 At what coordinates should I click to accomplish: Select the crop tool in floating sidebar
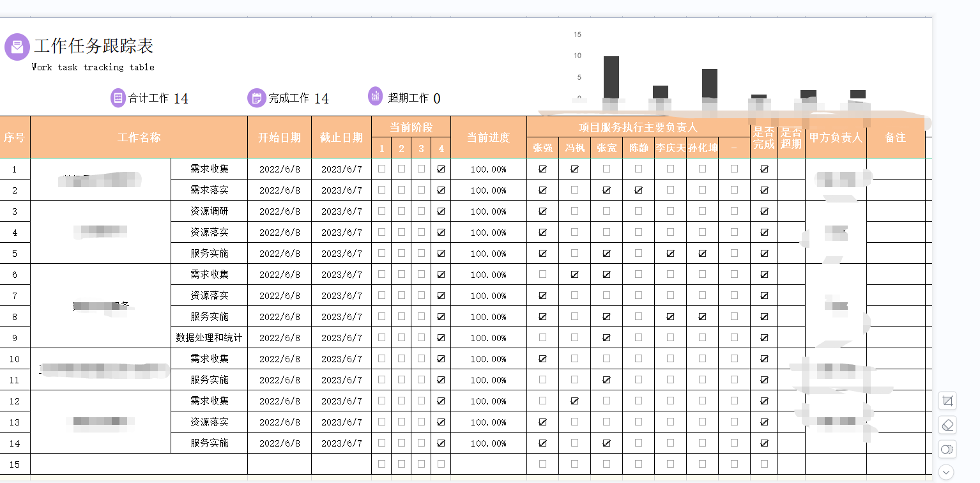tap(947, 401)
